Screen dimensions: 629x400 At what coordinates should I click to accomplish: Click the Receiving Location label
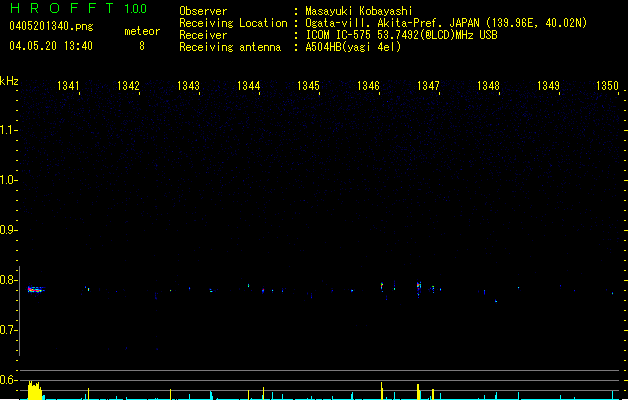tap(233, 23)
